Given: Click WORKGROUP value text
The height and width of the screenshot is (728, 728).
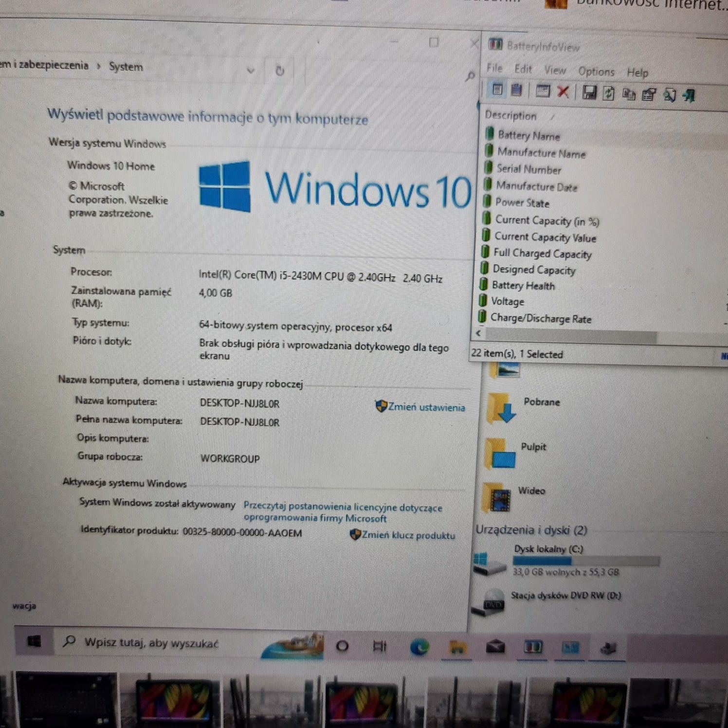Looking at the screenshot, I should [x=230, y=458].
